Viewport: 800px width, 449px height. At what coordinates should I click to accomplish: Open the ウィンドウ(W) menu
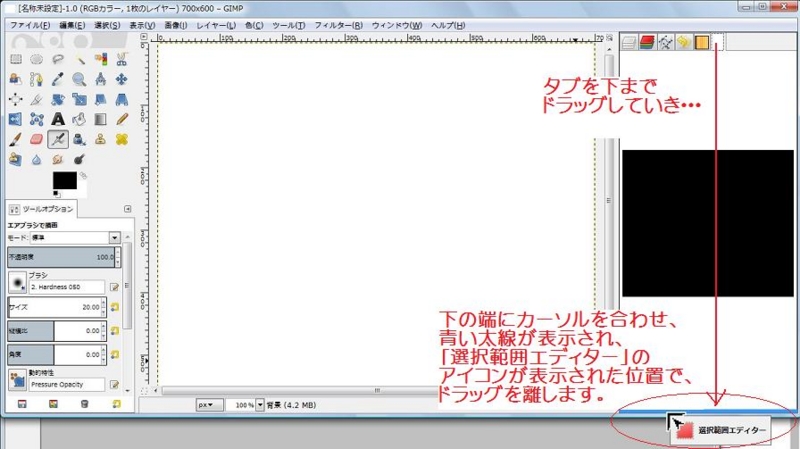pyautogui.click(x=397, y=25)
